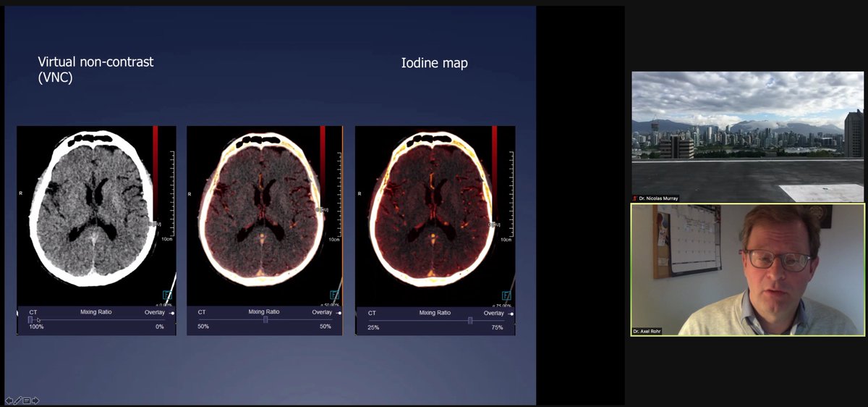
Task: Click muted microphone icon beside Dr. Nicolas Murray
Action: (636, 198)
